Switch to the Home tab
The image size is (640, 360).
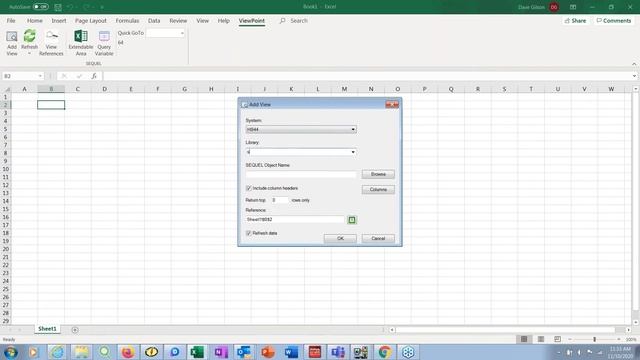coord(35,20)
